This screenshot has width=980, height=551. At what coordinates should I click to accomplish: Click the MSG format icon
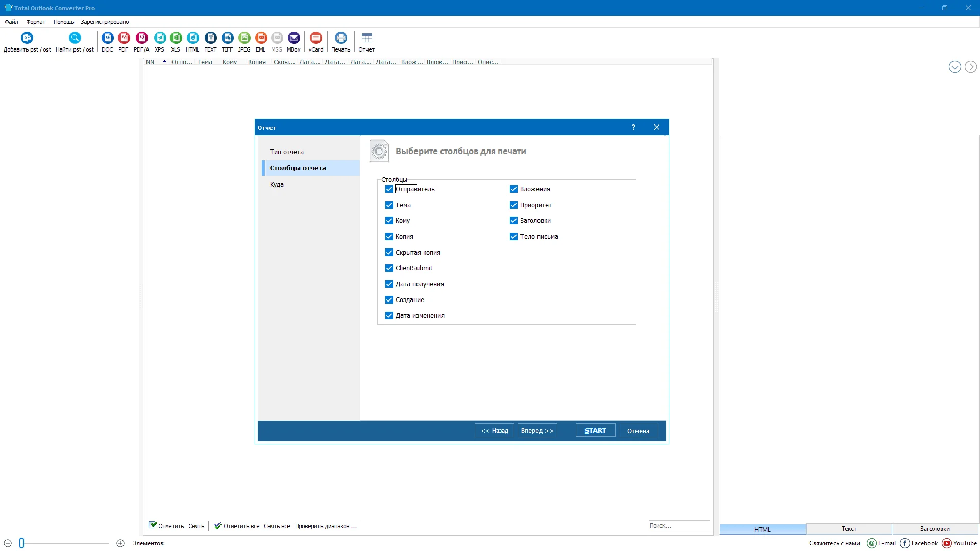[x=277, y=38]
